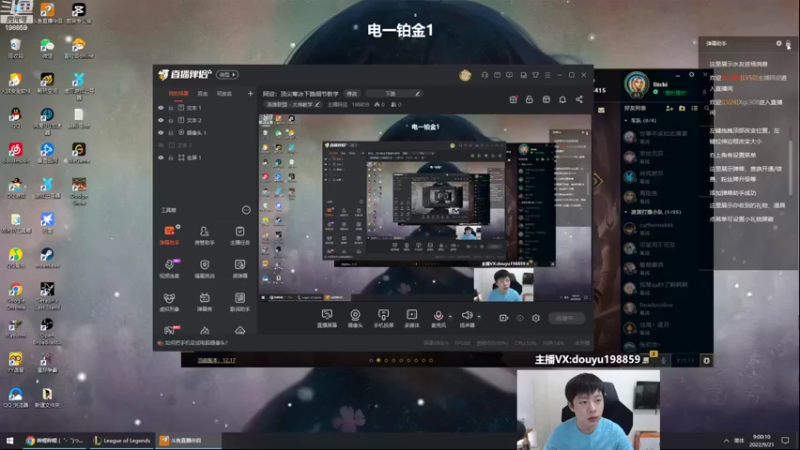Search friends in League friend list

(707, 108)
